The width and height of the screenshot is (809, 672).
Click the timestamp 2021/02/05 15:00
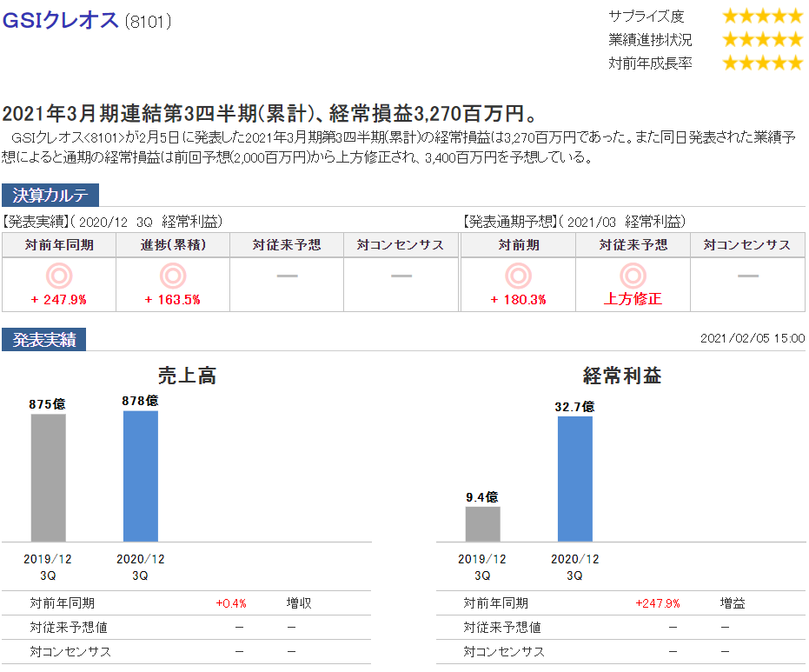753,338
